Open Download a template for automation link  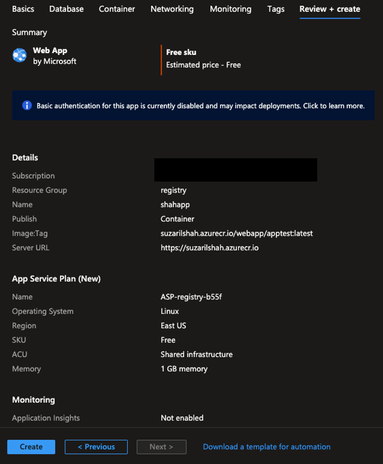pos(267,447)
